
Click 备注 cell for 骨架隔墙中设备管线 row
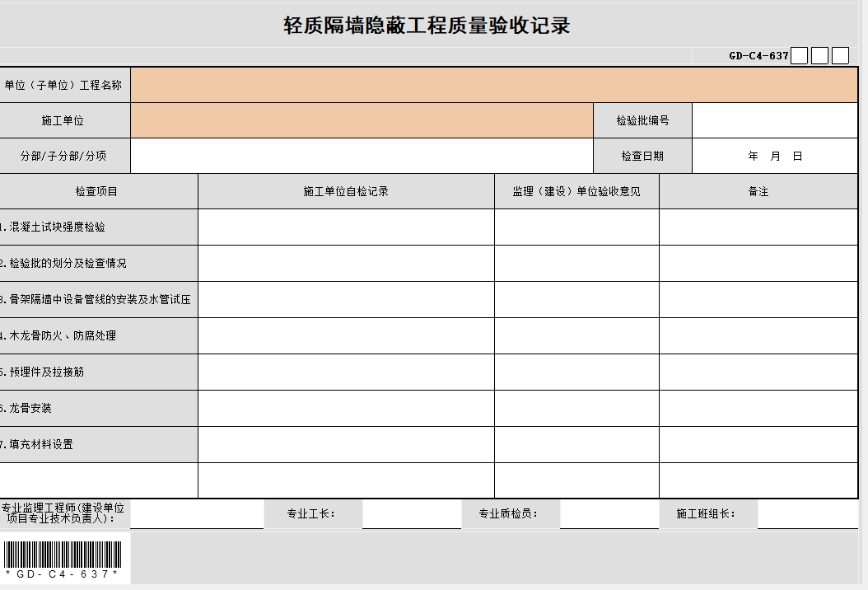point(758,299)
